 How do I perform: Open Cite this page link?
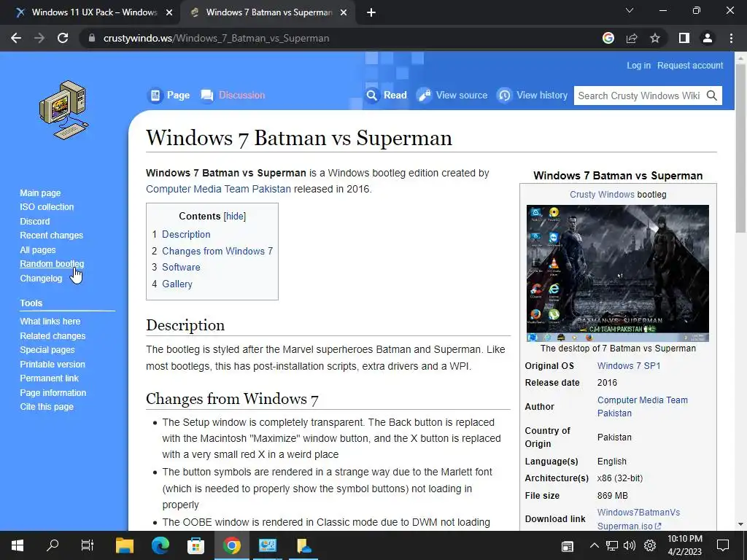(x=47, y=407)
